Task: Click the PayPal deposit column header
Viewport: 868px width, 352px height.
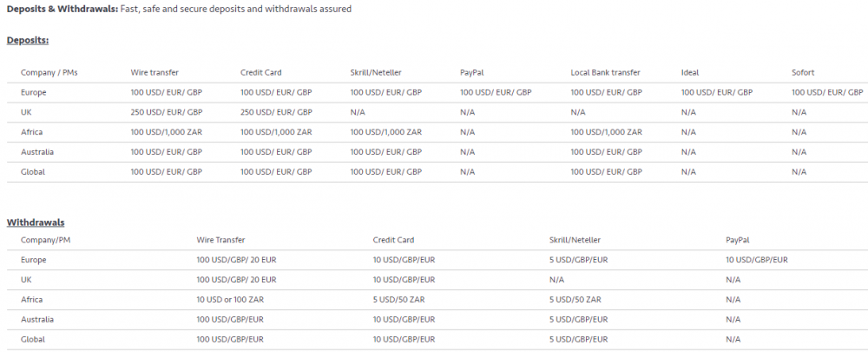Action: pos(471,73)
